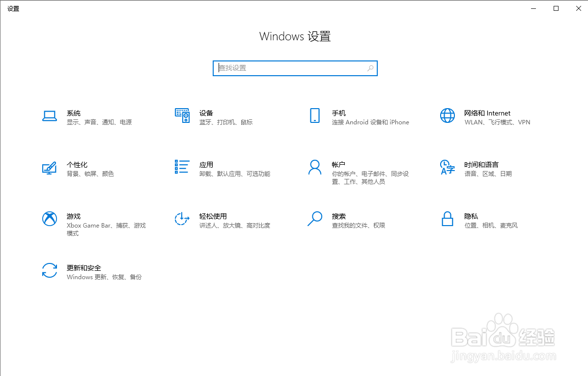The image size is (588, 376).
Task: Open the 搜索 magnifier category icon
Action: coord(315,219)
